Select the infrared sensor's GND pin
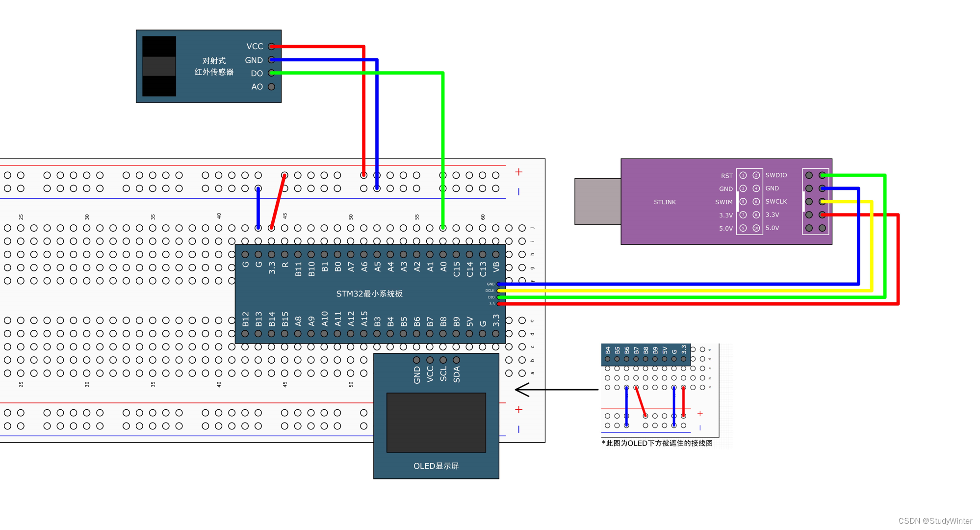The width and height of the screenshot is (980, 530). point(271,60)
